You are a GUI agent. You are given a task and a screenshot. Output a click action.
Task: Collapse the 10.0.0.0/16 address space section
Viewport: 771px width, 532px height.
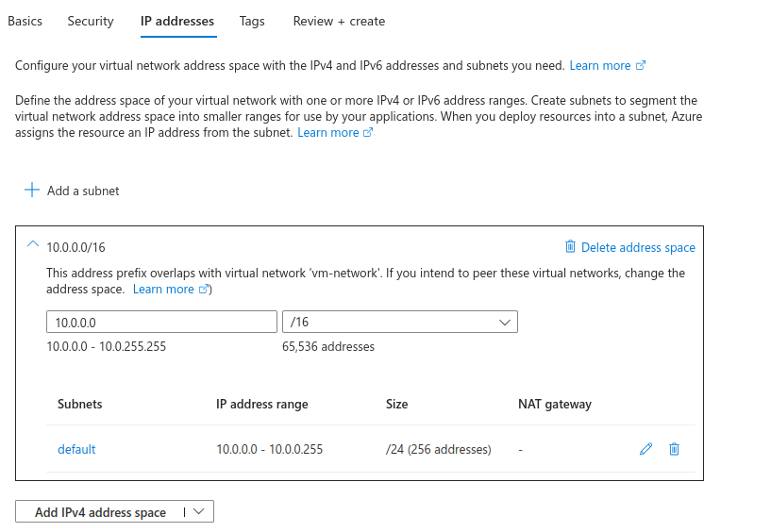pyautogui.click(x=33, y=245)
